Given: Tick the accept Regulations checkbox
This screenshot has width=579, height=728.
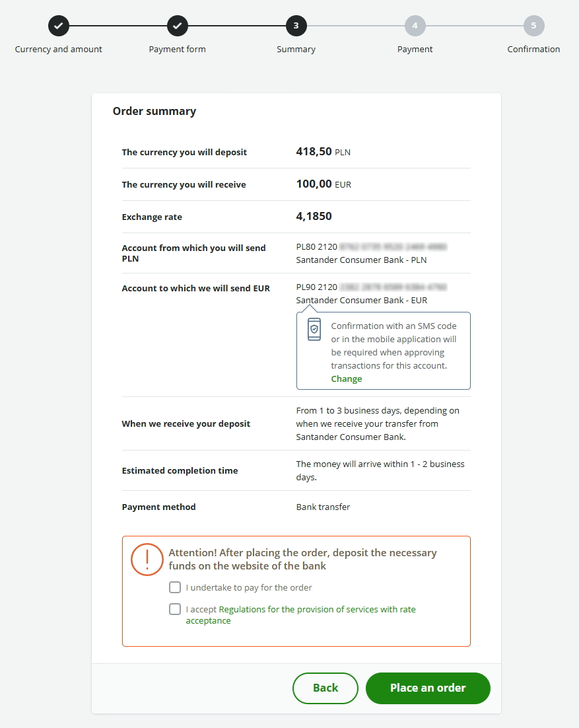Looking at the screenshot, I should [175, 609].
